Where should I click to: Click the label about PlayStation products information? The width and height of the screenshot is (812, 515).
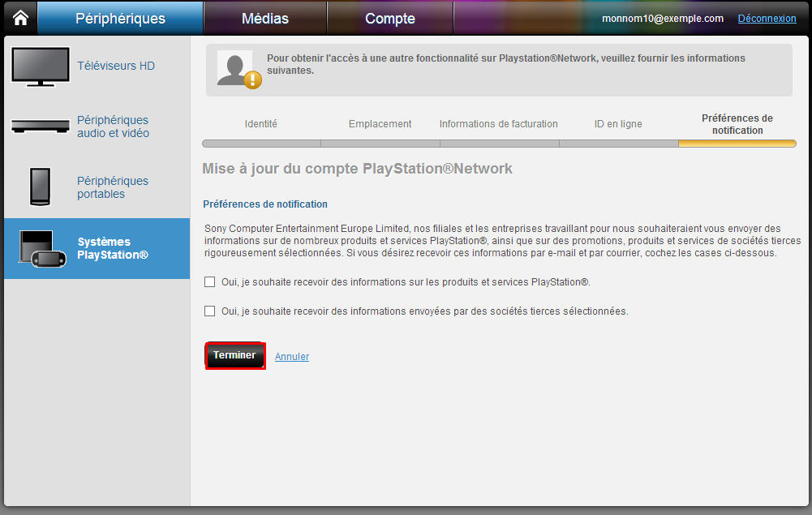click(406, 282)
